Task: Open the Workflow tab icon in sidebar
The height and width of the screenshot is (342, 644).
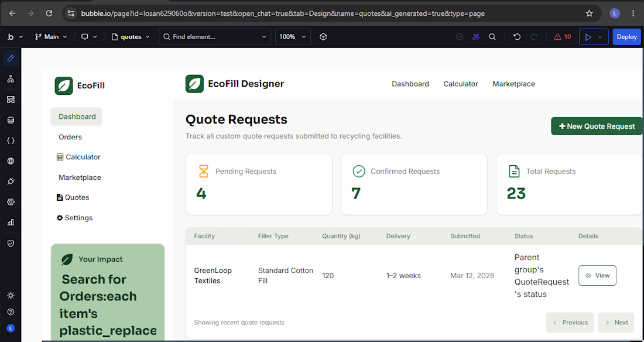Action: 11,79
